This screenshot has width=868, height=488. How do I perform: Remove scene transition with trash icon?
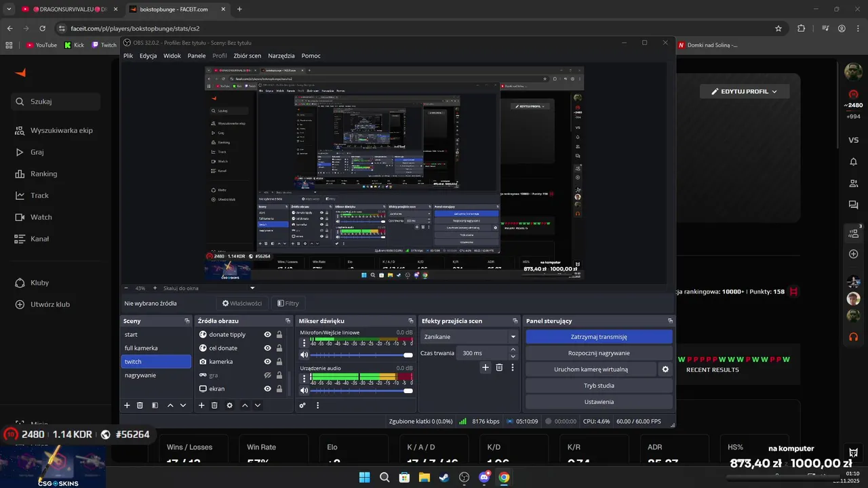499,367
